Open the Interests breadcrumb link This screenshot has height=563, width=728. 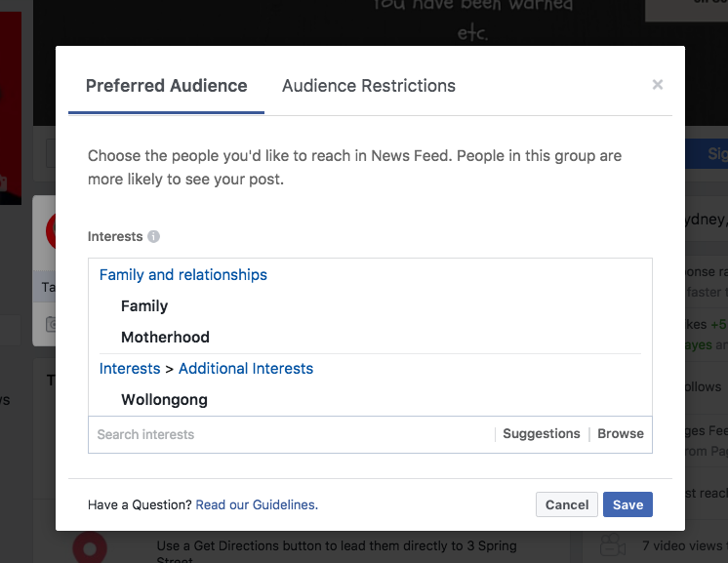(x=130, y=369)
